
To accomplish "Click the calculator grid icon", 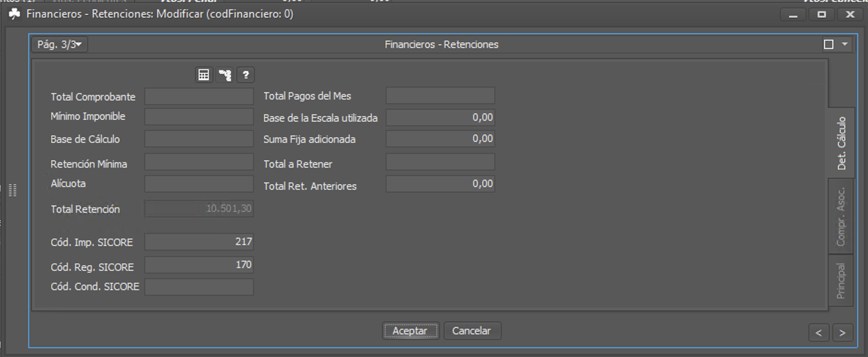I will [x=204, y=75].
